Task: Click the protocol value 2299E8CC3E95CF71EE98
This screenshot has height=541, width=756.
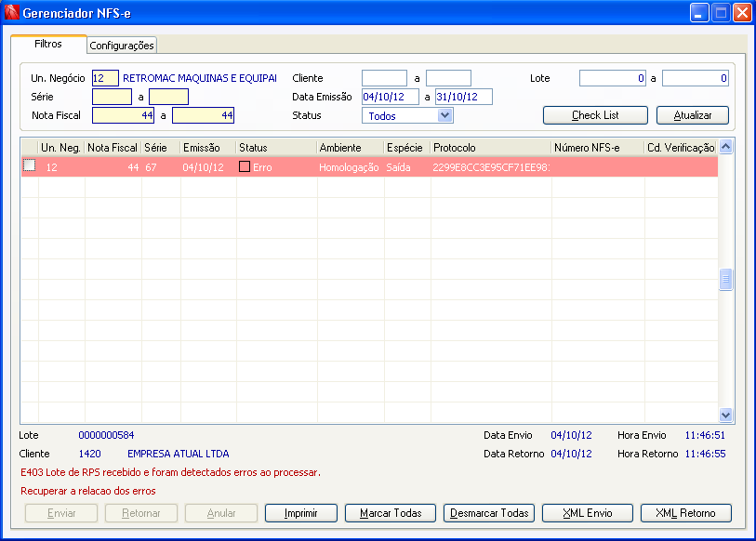Action: [x=491, y=167]
